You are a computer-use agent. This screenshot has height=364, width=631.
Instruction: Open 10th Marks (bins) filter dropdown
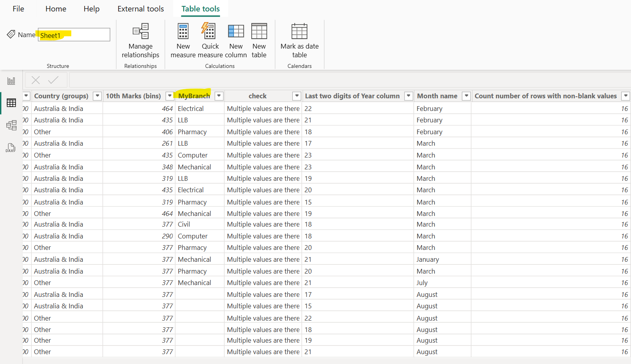pos(170,96)
